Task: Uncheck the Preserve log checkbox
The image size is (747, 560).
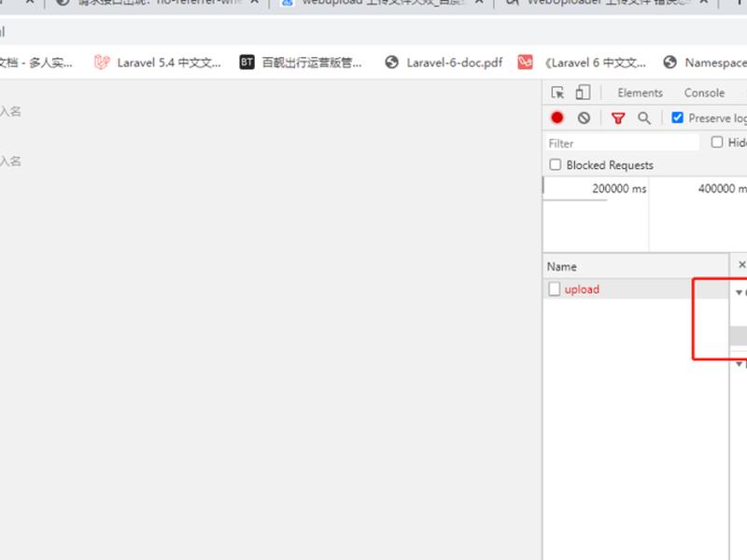Action: point(677,118)
